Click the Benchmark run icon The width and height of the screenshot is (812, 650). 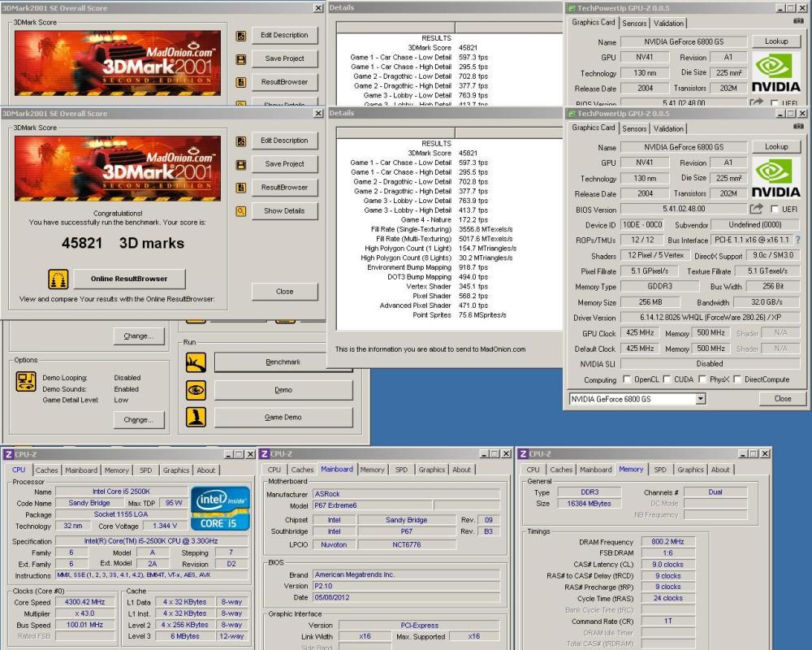click(x=196, y=362)
